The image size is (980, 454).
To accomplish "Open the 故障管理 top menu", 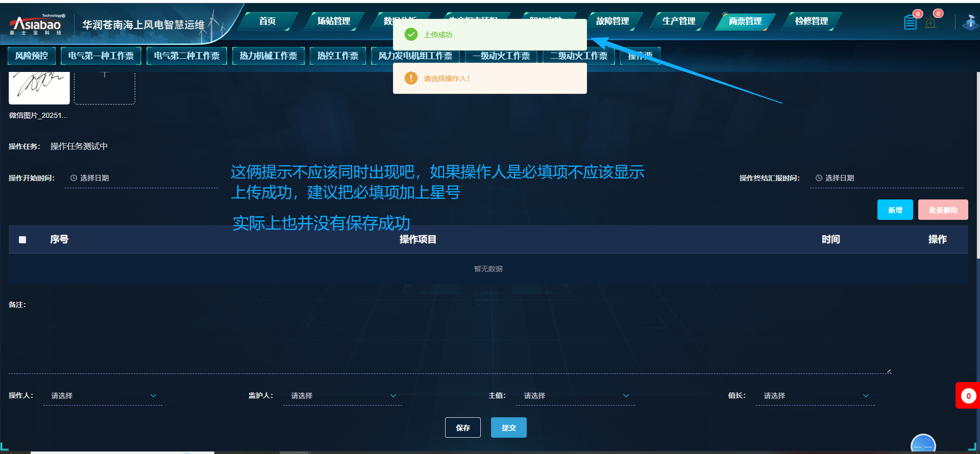I will [612, 21].
